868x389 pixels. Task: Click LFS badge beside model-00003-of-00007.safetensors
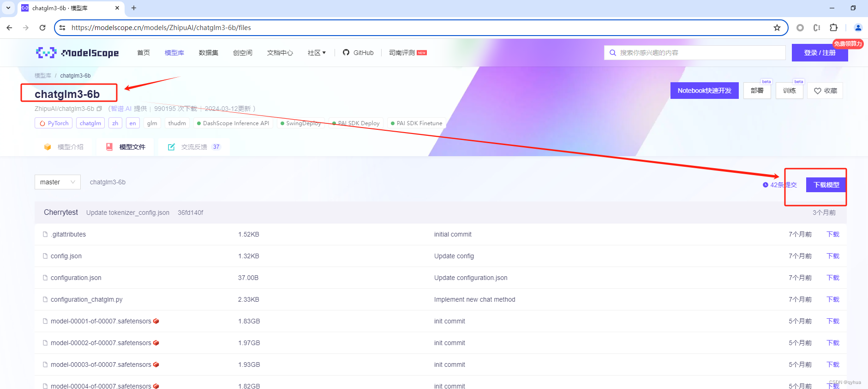point(156,365)
